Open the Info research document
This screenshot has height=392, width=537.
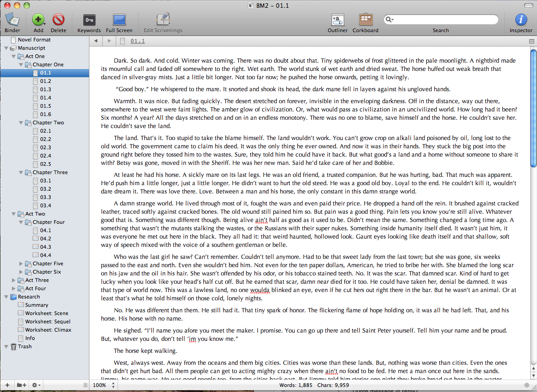(30, 338)
